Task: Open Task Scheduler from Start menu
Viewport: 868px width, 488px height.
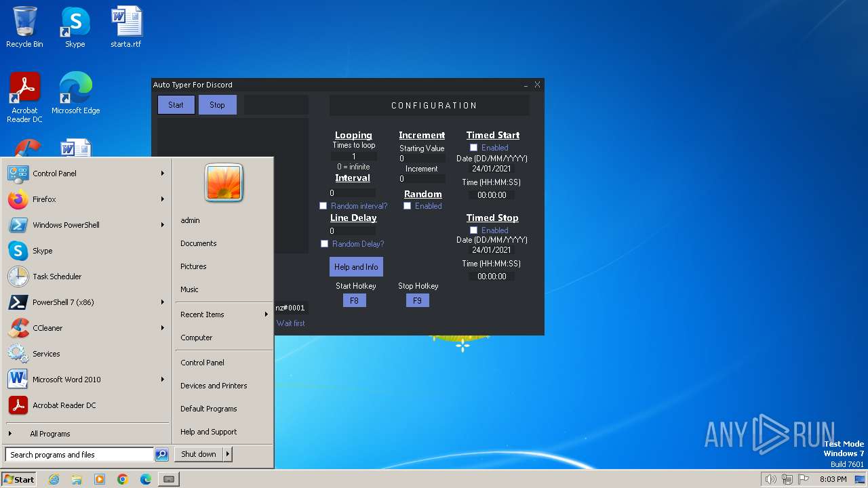Action: click(86, 277)
